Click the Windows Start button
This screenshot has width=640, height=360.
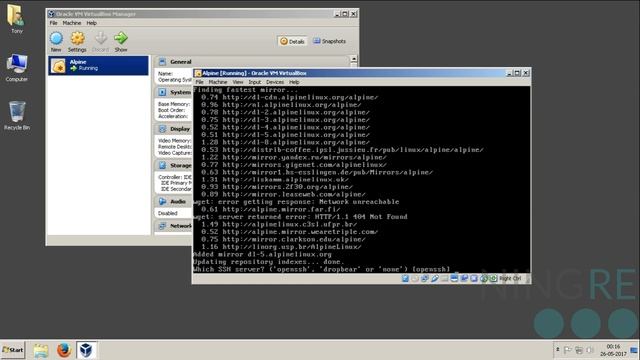[x=13, y=350]
